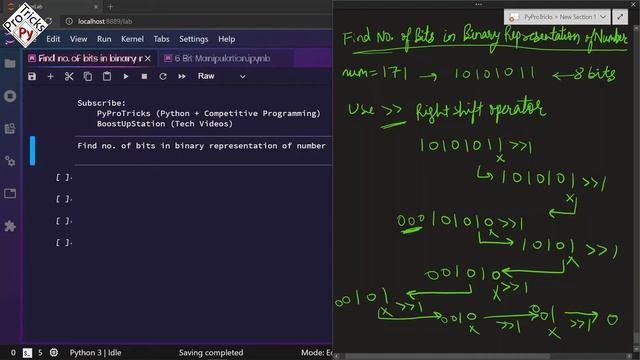Open the Tabs menu

(161, 39)
